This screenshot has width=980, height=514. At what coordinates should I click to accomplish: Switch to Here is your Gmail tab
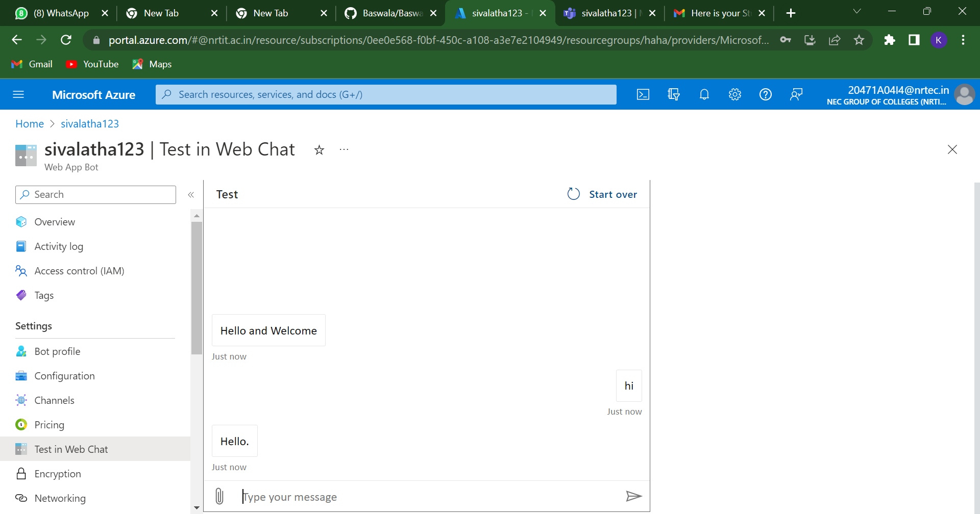tap(720, 13)
